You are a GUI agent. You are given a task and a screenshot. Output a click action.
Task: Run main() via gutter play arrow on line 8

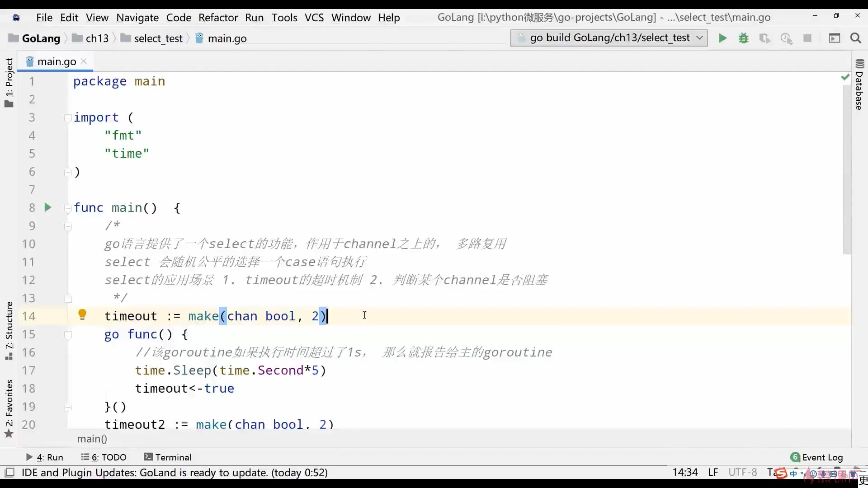(x=48, y=207)
